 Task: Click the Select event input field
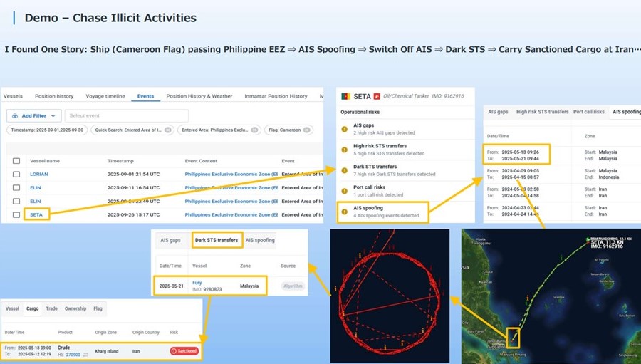click(x=126, y=115)
